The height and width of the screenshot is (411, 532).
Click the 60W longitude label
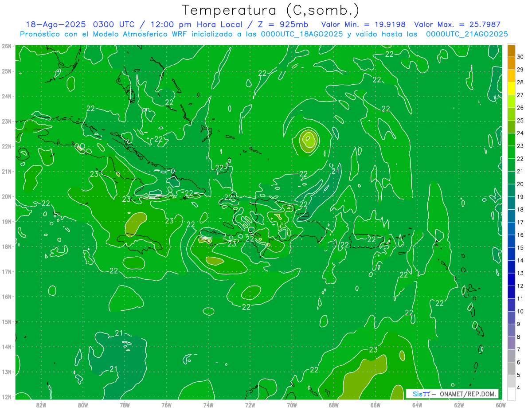(501, 405)
